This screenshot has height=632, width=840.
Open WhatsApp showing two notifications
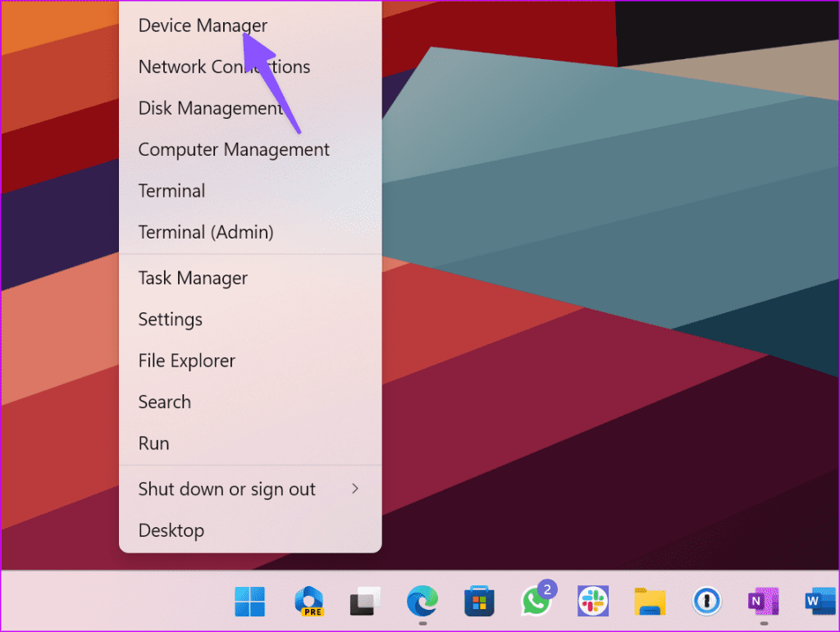[536, 601]
